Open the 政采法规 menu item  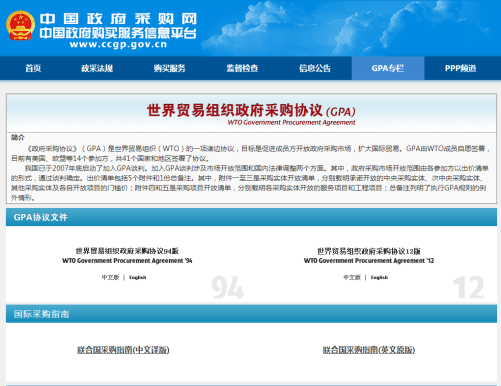97,68
